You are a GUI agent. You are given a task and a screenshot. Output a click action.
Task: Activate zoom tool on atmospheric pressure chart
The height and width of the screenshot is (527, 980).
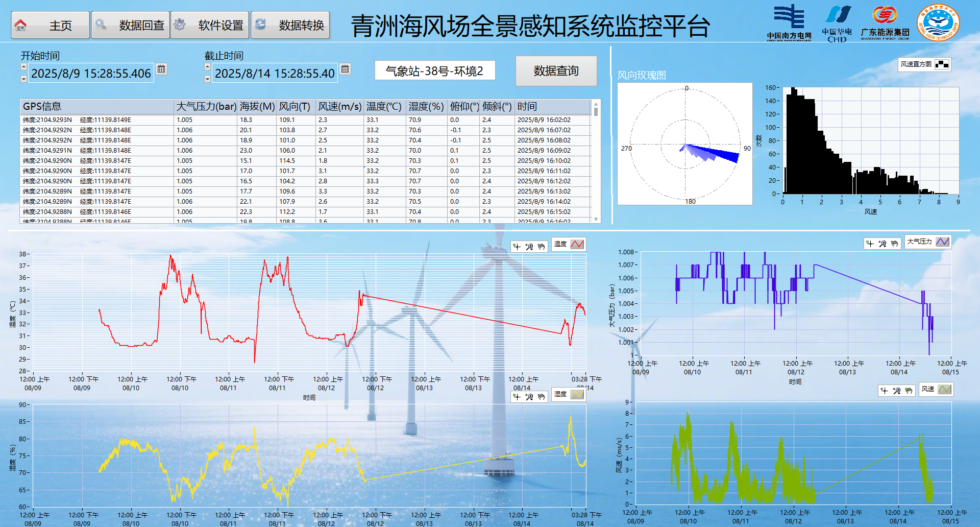point(883,244)
